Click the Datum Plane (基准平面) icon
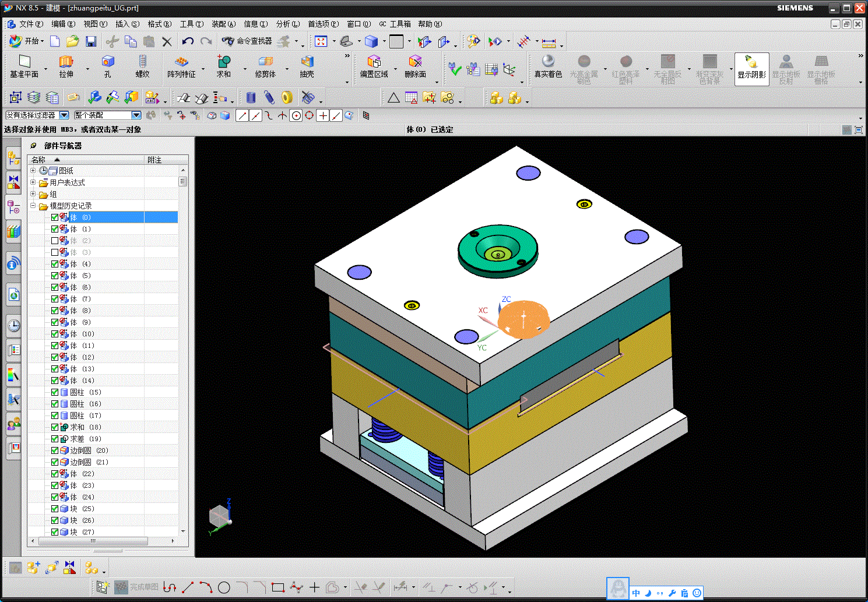The width and height of the screenshot is (868, 602). click(x=24, y=62)
